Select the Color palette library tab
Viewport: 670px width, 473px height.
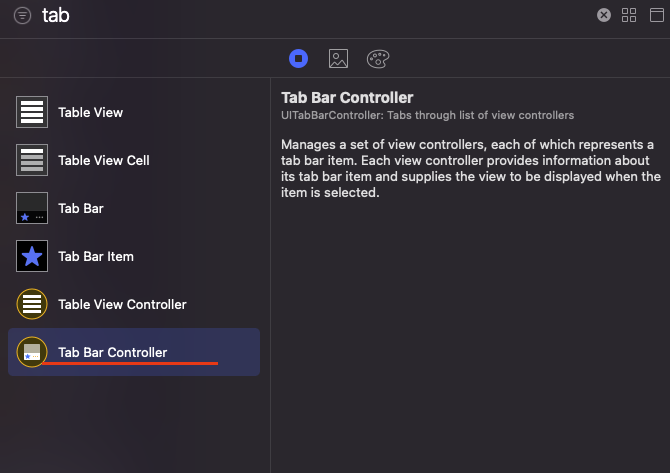pos(378,59)
